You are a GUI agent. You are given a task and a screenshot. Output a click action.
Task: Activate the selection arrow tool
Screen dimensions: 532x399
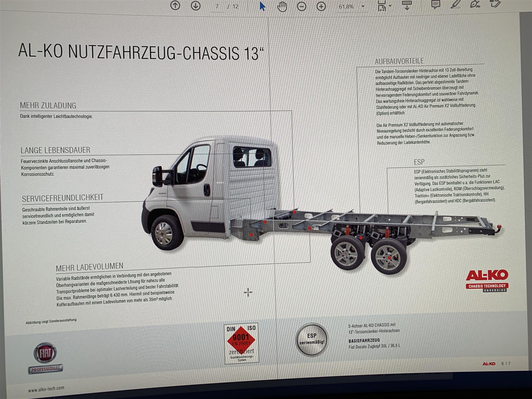click(262, 6)
